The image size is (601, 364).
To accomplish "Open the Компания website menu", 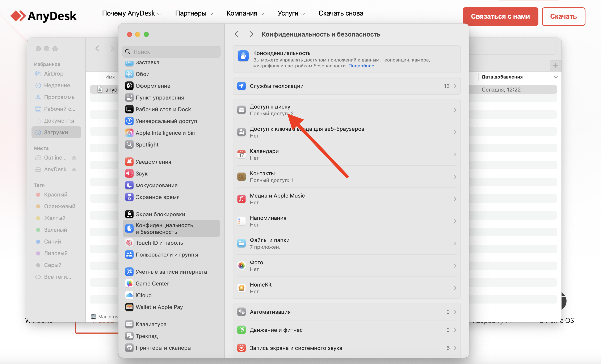I will pos(245,13).
